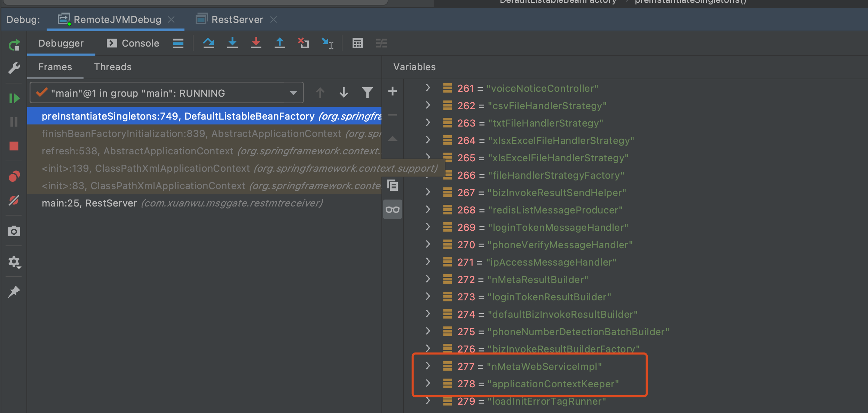This screenshot has width=868, height=413.
Task: Stop the debug session with red square
Action: pyautogui.click(x=14, y=146)
